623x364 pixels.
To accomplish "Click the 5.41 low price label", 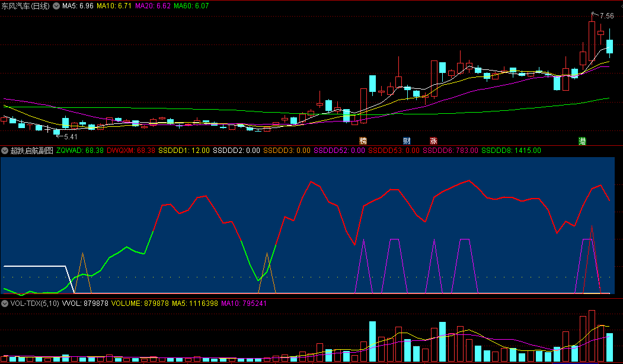I will [x=71, y=137].
